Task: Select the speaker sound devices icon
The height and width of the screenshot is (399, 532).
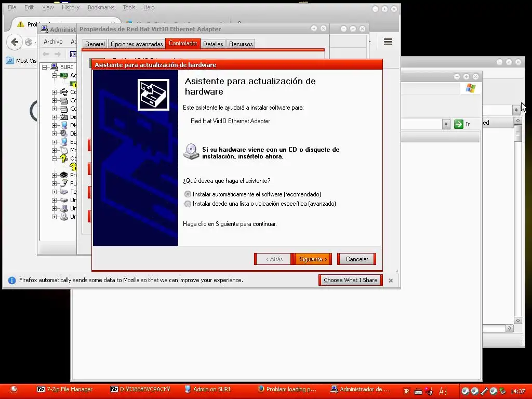Action: click(64, 134)
